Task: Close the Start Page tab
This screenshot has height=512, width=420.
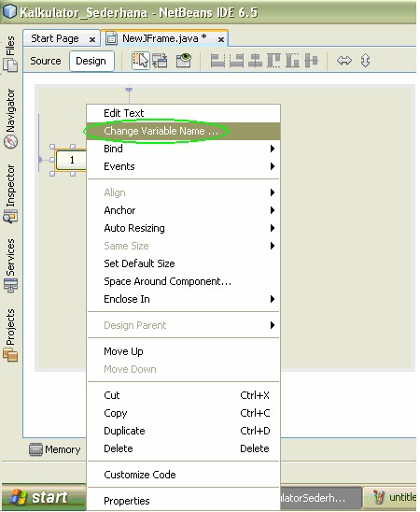Action: pos(92,39)
